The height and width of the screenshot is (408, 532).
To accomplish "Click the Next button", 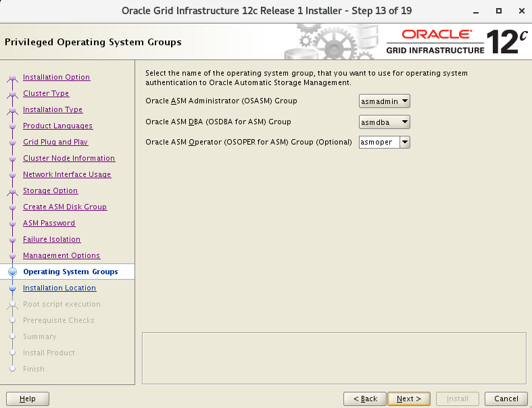I will pos(409,399).
